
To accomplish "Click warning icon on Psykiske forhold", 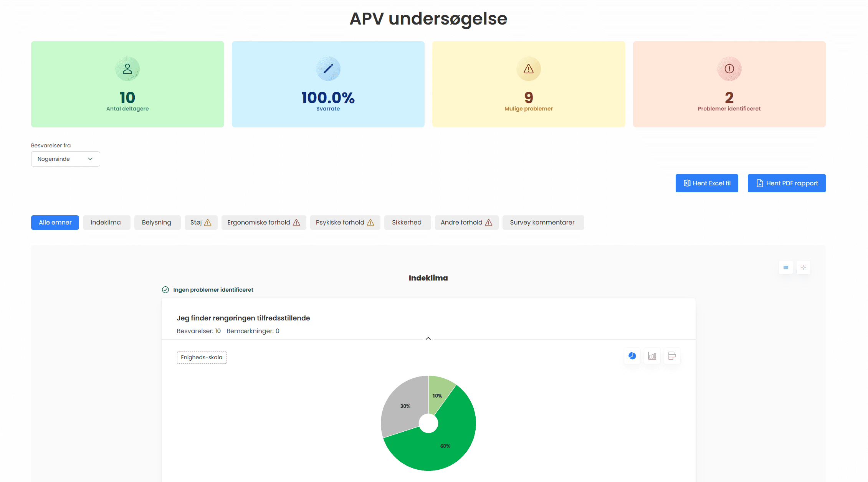I will coord(370,223).
